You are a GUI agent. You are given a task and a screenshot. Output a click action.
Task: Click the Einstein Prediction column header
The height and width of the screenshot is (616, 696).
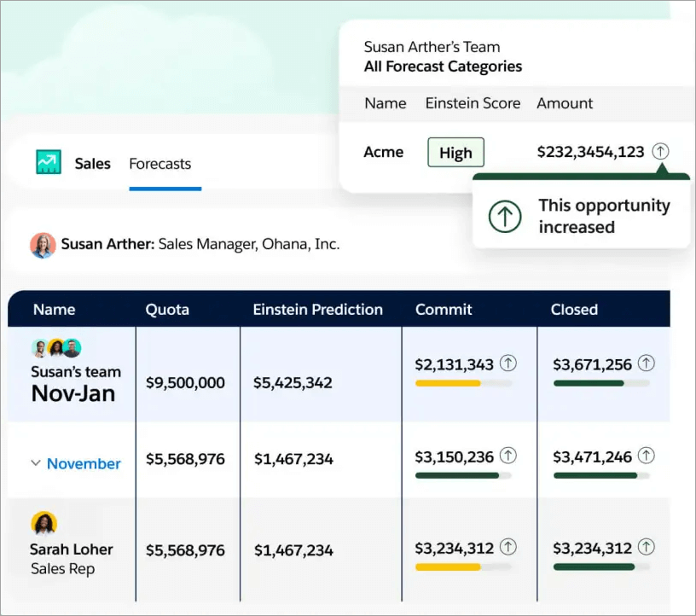(x=318, y=310)
